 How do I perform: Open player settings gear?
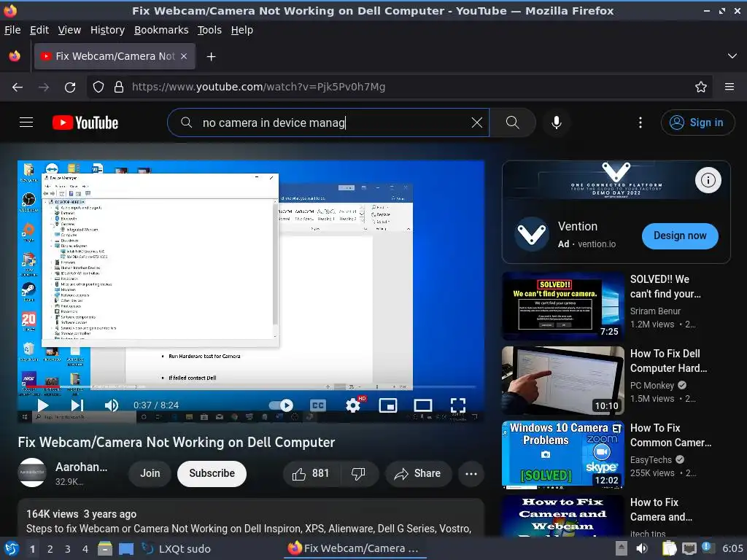click(354, 405)
